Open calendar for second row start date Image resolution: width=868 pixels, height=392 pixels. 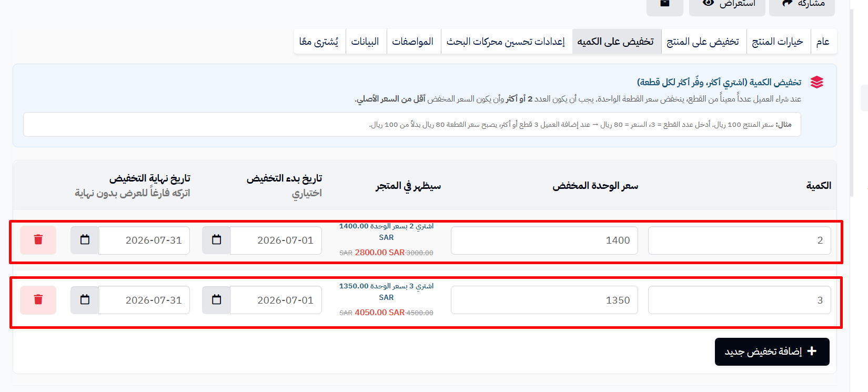click(x=216, y=300)
